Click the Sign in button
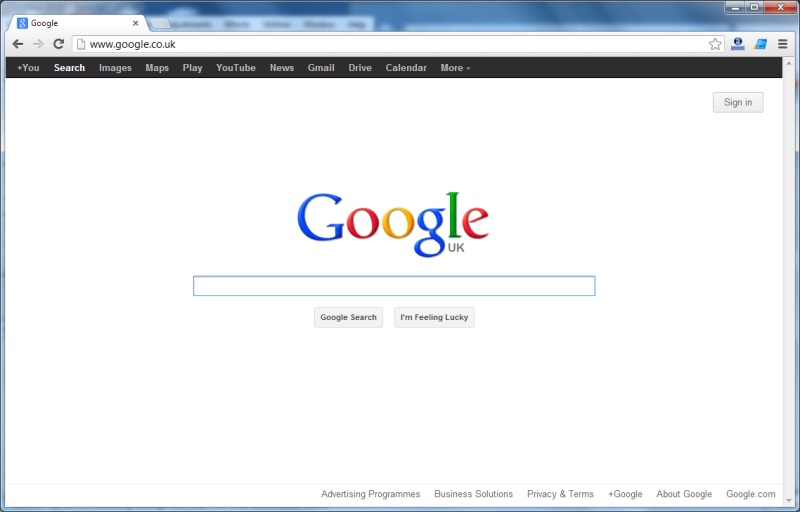The width and height of the screenshot is (800, 512). click(738, 103)
